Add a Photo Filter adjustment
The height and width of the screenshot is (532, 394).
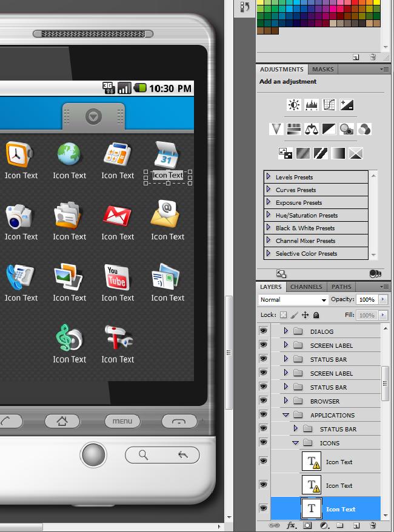pos(347,128)
